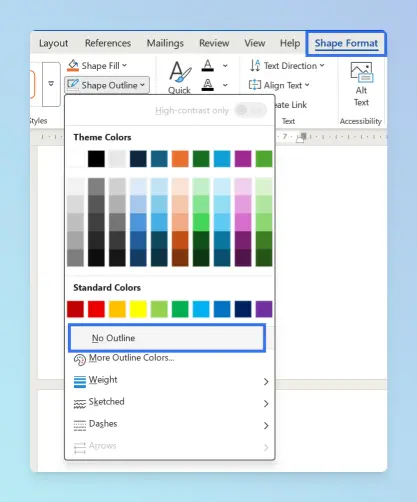Click the Alt Text label
The image size is (417, 502).
pyautogui.click(x=361, y=96)
